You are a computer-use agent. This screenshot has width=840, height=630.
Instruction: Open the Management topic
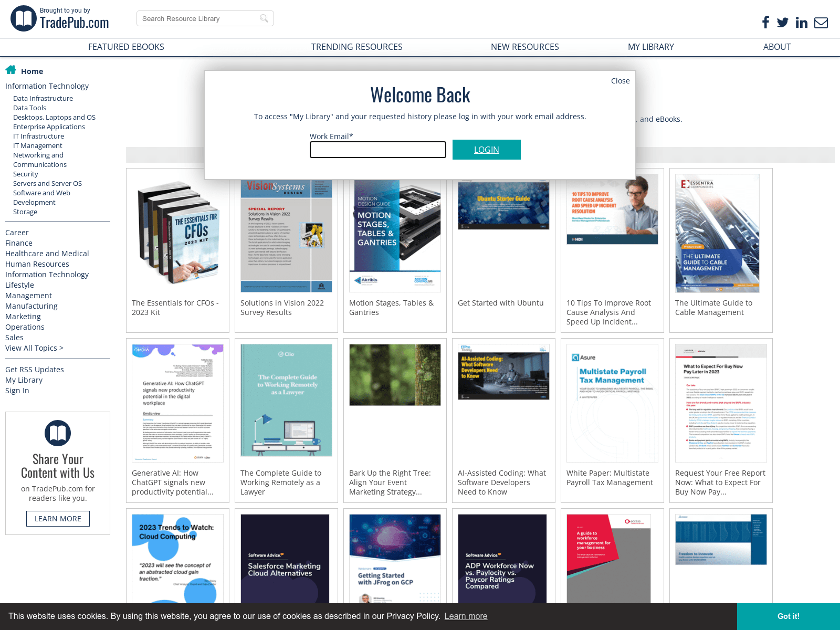point(28,296)
